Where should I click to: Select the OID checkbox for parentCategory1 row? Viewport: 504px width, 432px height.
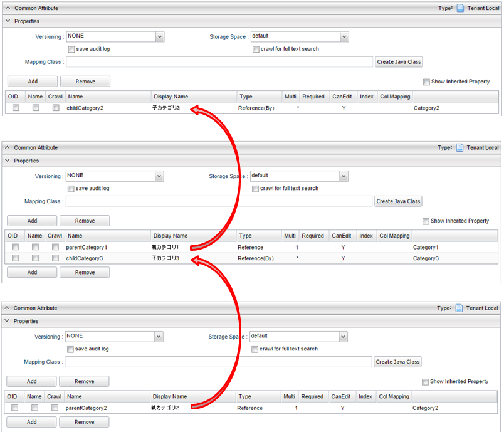(15, 247)
